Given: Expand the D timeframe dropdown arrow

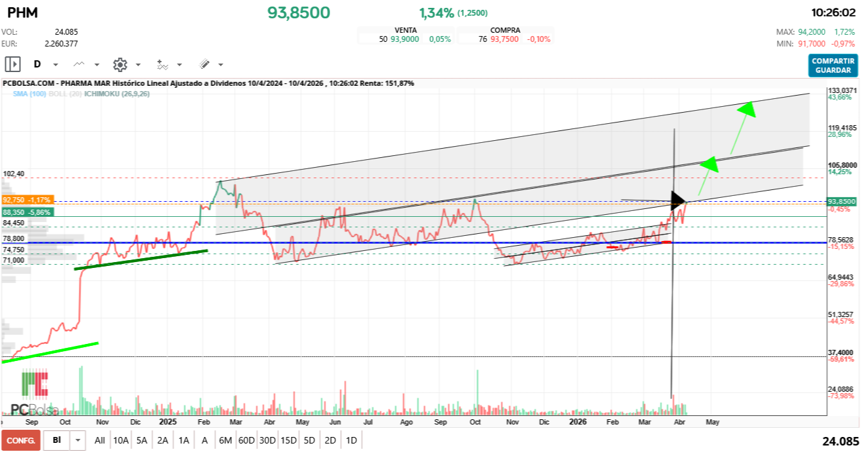Looking at the screenshot, I should point(55,65).
